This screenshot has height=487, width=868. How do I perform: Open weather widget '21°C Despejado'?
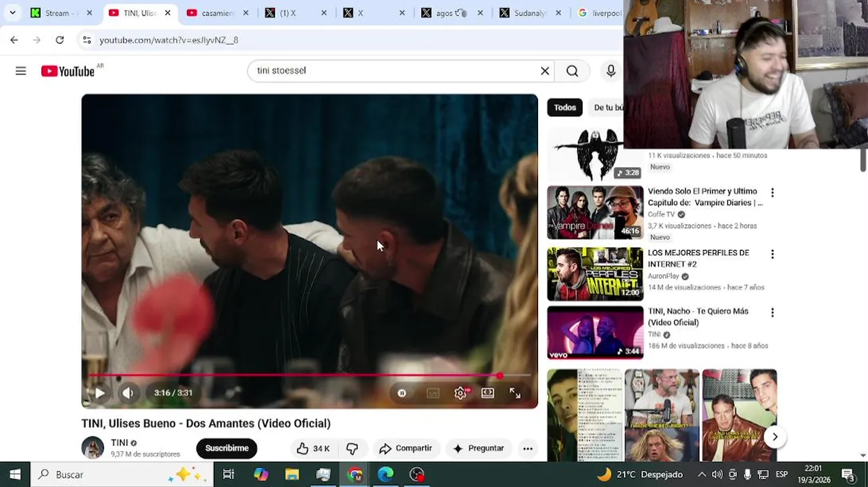click(640, 474)
